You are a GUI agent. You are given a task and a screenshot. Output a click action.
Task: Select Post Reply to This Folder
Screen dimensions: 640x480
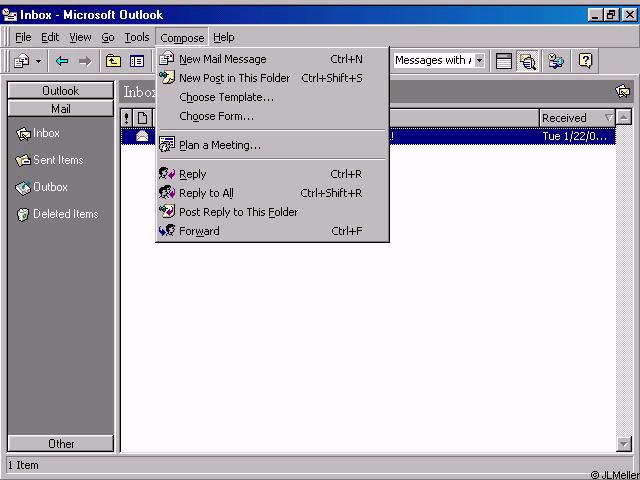pos(272,212)
